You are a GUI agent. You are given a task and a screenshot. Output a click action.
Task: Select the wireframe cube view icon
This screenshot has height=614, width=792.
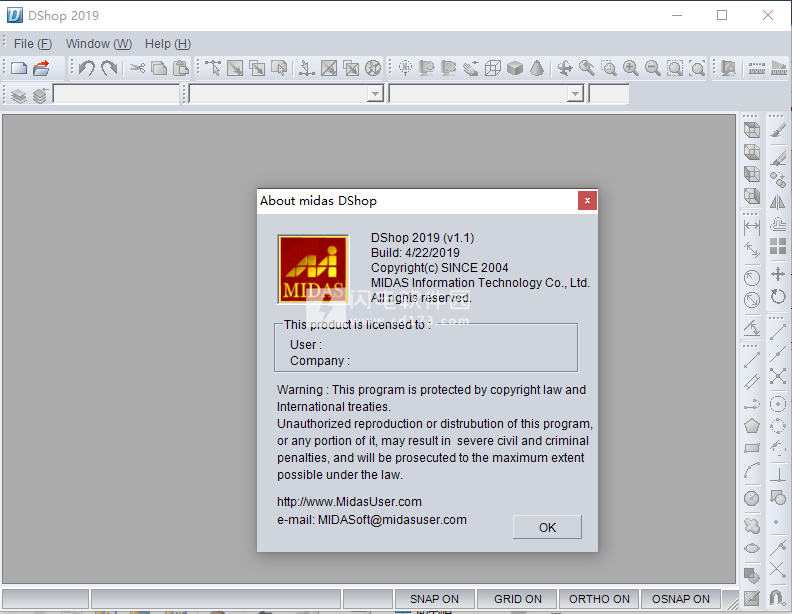(x=492, y=68)
